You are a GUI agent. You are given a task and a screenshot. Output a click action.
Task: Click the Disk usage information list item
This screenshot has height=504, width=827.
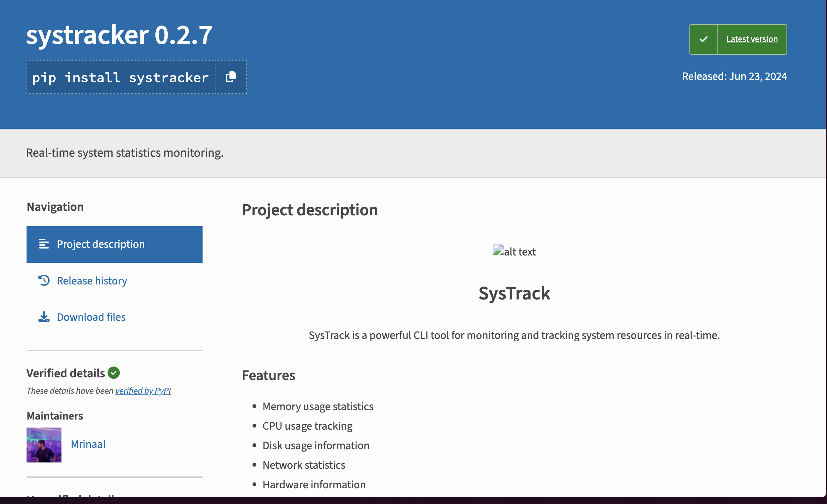[x=316, y=445]
